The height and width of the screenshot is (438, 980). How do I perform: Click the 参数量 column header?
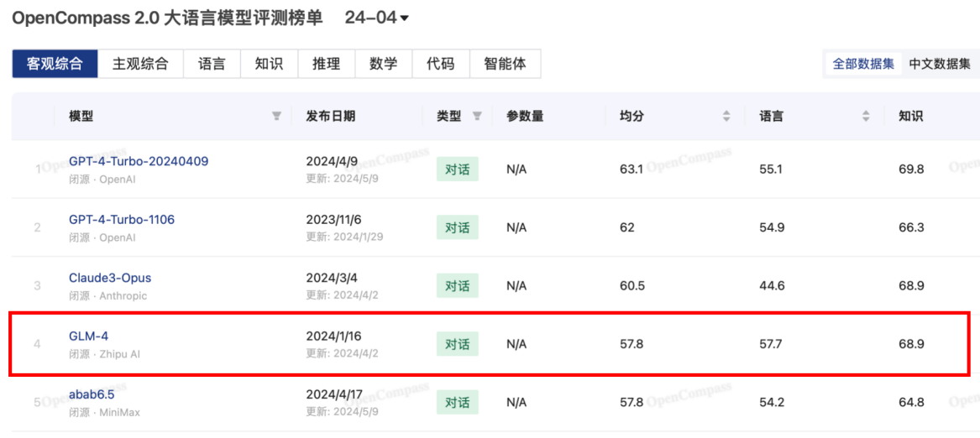click(x=525, y=117)
